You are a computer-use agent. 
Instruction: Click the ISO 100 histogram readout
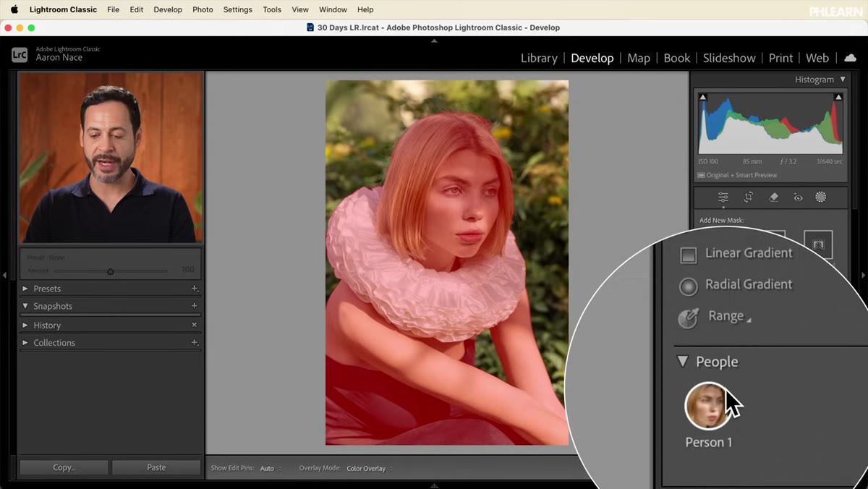point(708,161)
